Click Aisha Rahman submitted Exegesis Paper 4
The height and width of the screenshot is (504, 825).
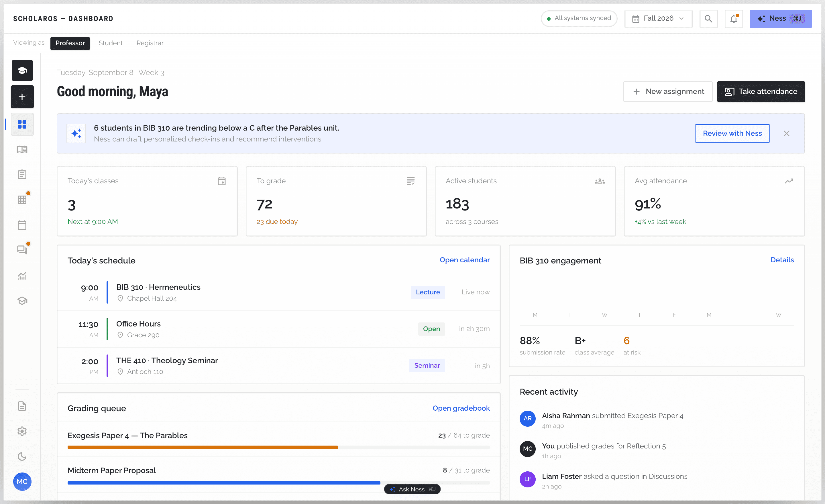[x=612, y=416]
